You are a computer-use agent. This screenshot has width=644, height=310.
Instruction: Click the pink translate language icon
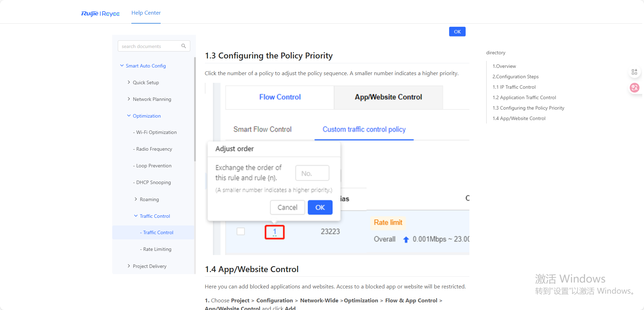point(635,88)
